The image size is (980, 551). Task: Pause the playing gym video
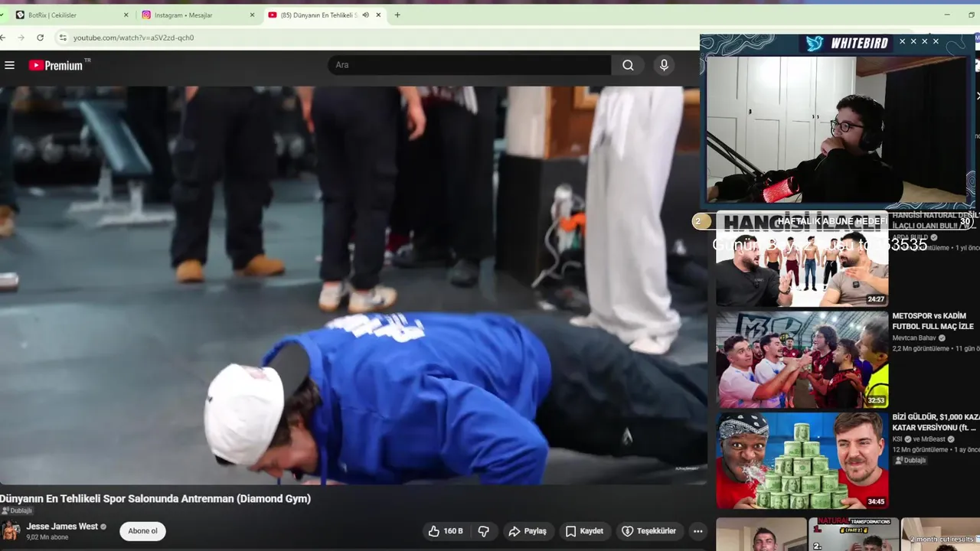click(352, 285)
